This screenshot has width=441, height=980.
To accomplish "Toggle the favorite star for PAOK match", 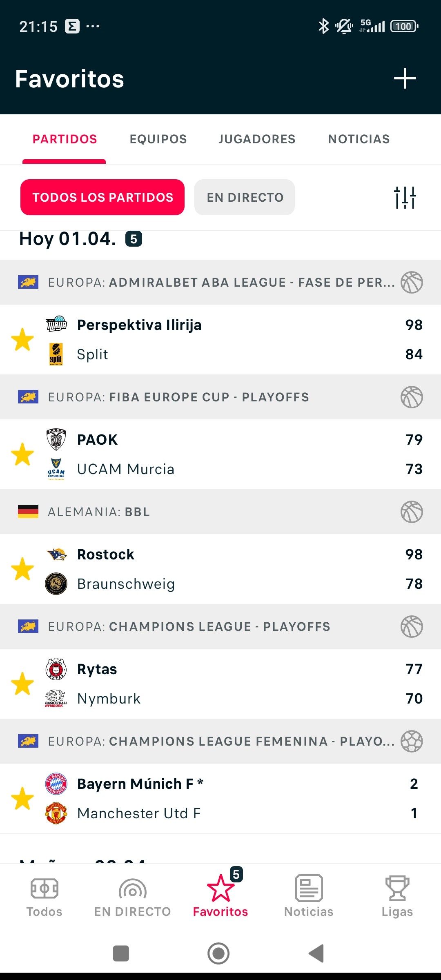I will coord(22,454).
